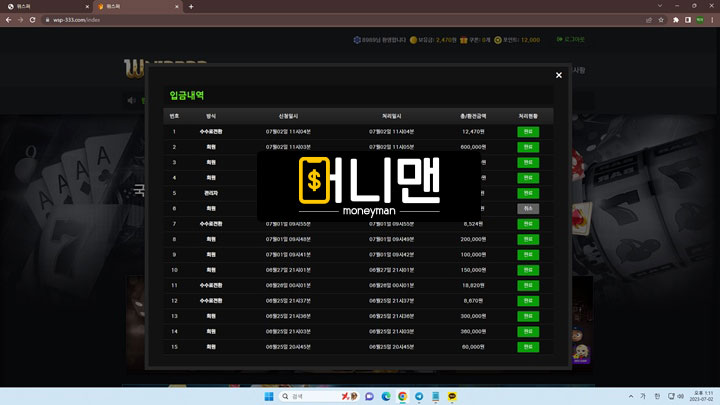The image size is (720, 405).
Task: Show hidden system tray icons
Action: pyautogui.click(x=631, y=396)
